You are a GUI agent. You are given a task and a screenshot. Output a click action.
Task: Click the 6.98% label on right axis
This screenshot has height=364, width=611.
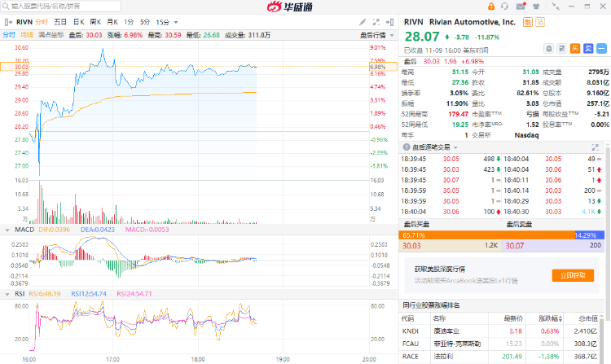(384, 67)
